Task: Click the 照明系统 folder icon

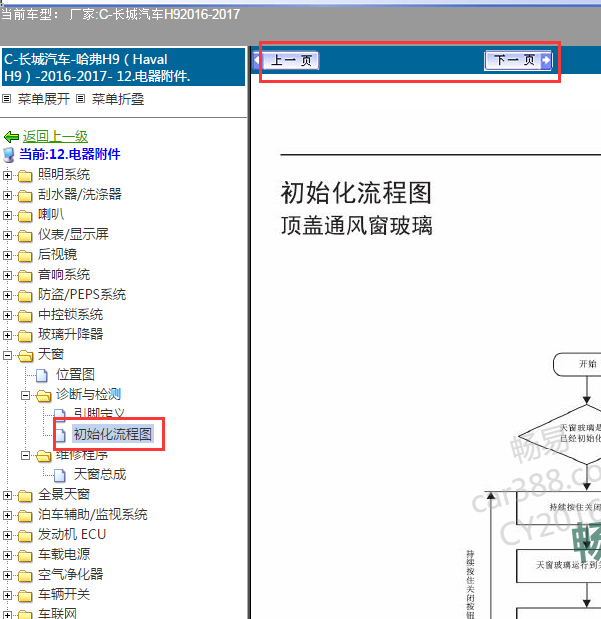Action: point(25,176)
